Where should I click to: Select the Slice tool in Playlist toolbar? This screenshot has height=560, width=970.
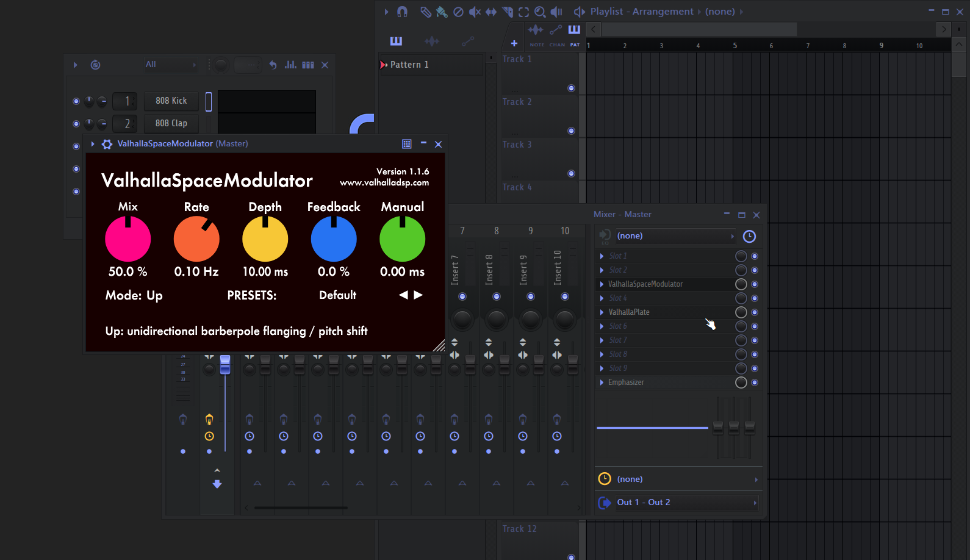coord(508,12)
